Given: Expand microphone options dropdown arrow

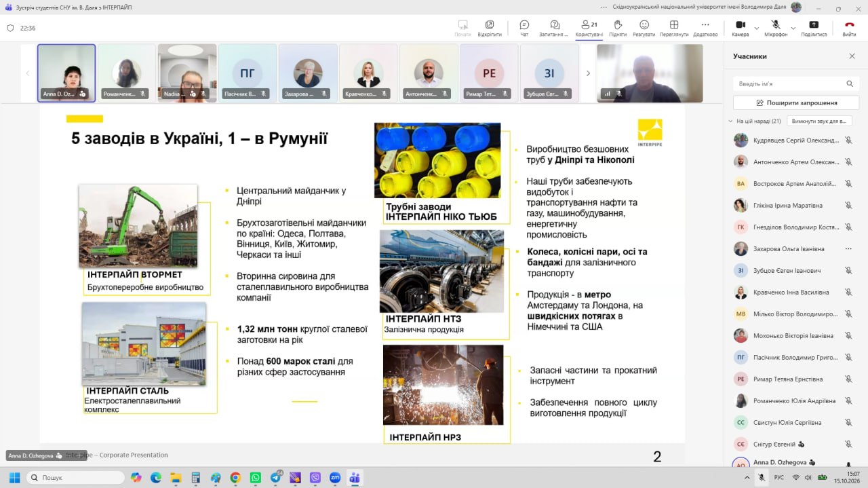Looking at the screenshot, I should pos(793,29).
